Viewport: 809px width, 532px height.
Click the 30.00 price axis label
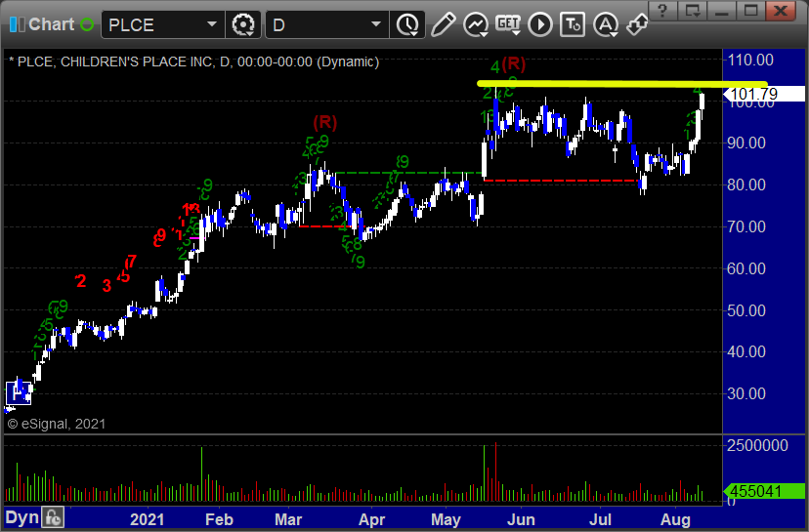click(x=746, y=393)
